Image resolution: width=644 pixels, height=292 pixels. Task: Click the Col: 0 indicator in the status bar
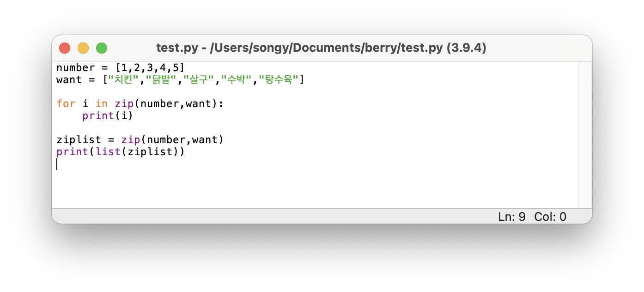[550, 216]
